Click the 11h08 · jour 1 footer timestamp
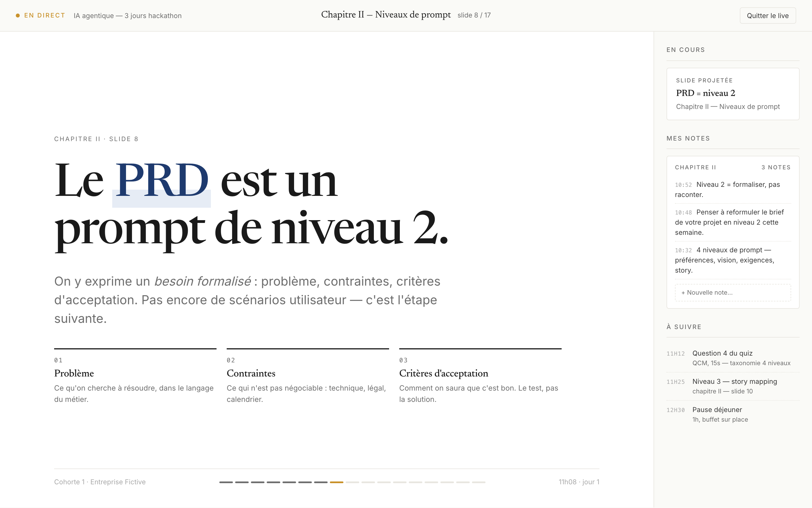812x508 pixels. tap(579, 482)
